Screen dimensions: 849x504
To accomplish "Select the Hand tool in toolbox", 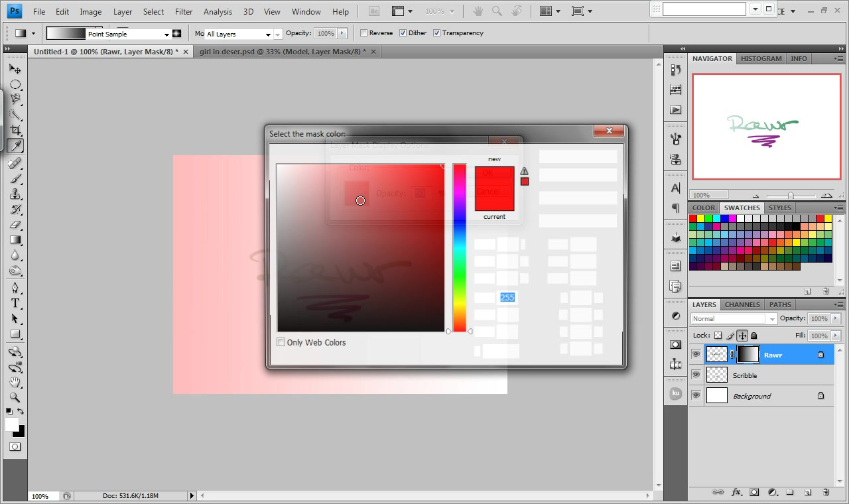I will [15, 382].
